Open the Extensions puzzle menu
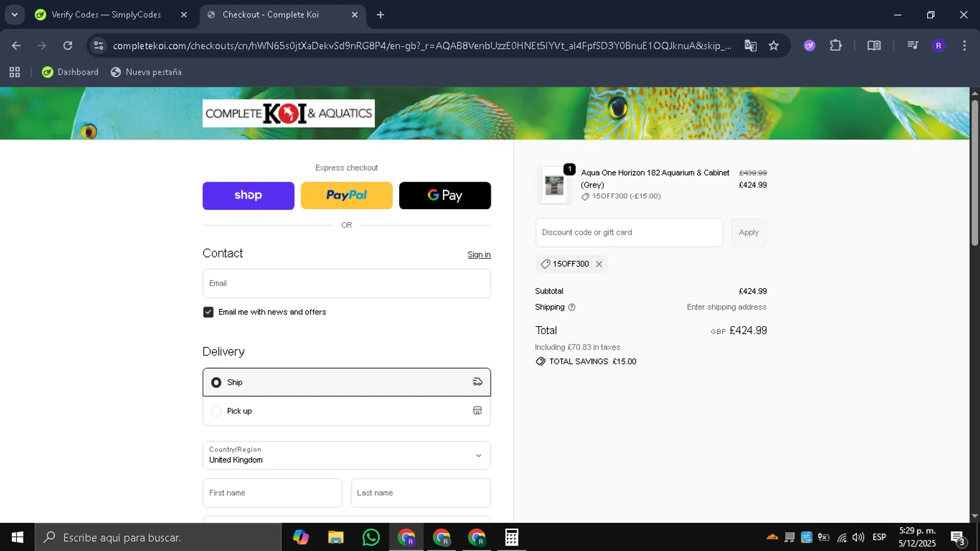The image size is (980, 551). pyautogui.click(x=836, y=46)
